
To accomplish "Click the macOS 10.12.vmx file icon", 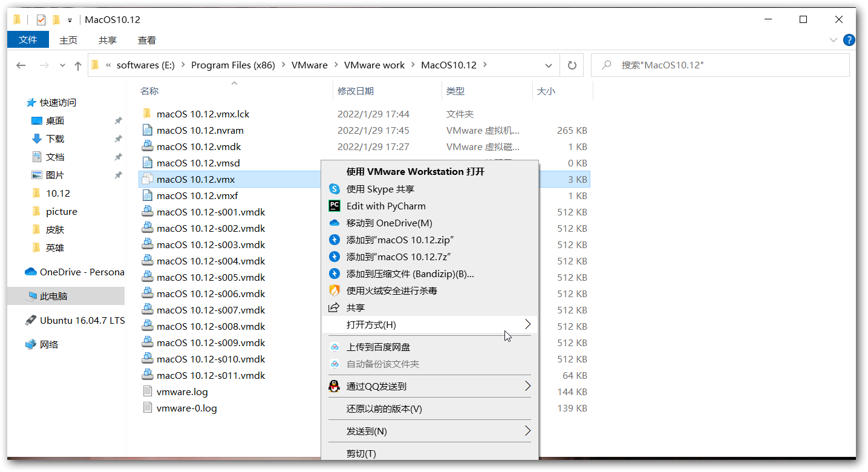I will (x=147, y=179).
